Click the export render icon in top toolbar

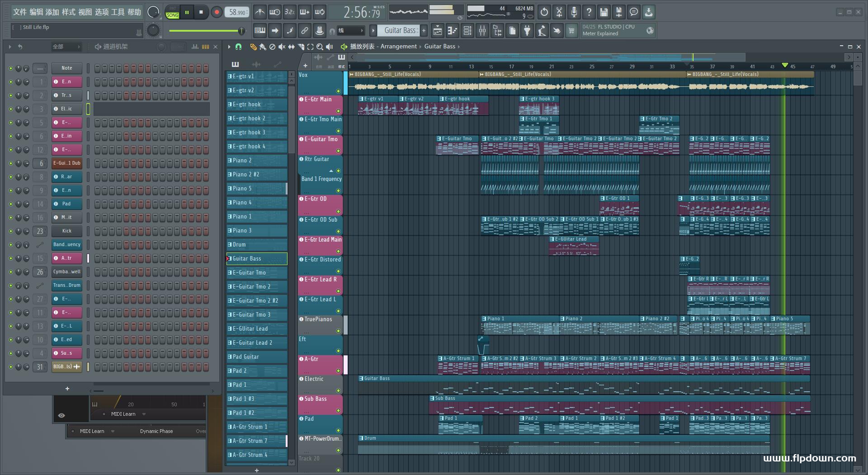619,12
